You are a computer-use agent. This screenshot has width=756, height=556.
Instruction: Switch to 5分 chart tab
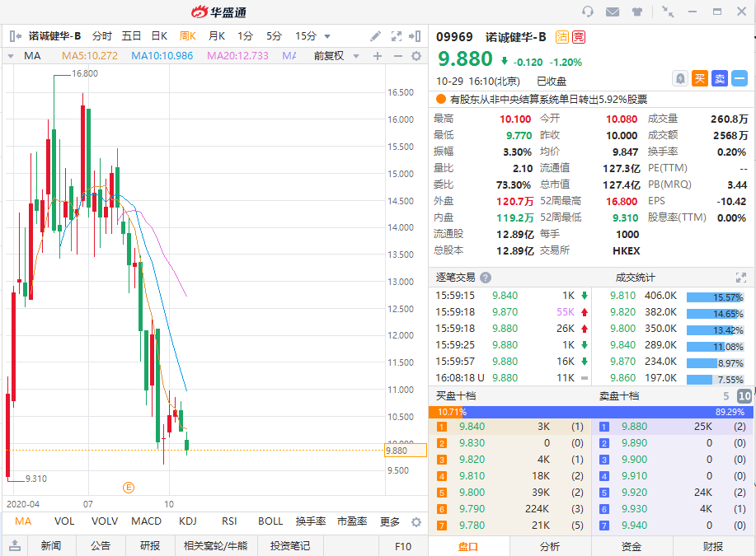274,36
